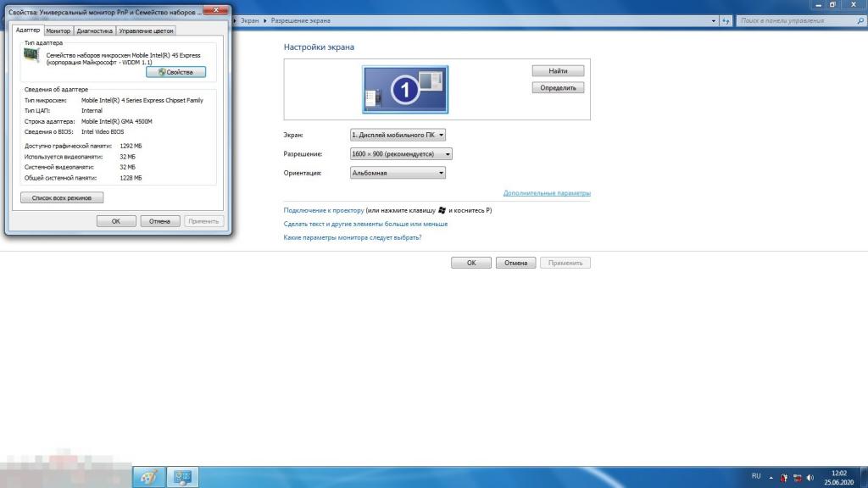The width and height of the screenshot is (868, 488).
Task: Click the address bar refresh icon
Action: [726, 21]
